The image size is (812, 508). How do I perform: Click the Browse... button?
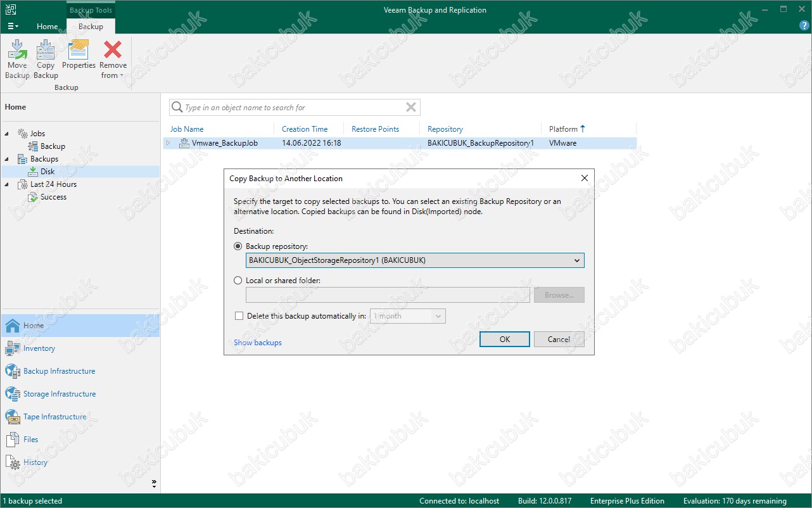click(559, 295)
